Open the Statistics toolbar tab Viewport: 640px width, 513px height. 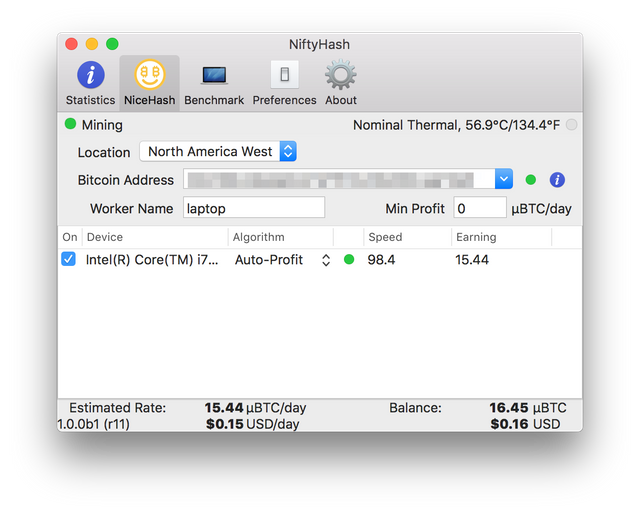tap(91, 83)
